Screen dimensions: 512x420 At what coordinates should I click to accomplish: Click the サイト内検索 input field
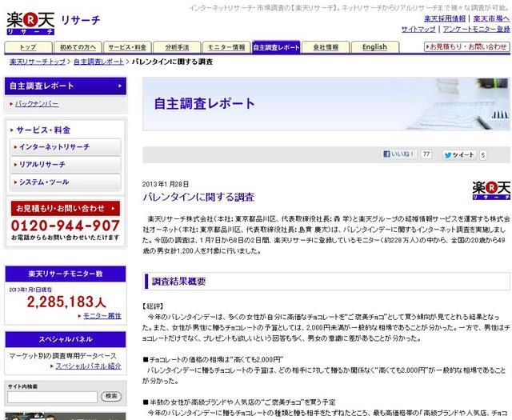point(52,397)
